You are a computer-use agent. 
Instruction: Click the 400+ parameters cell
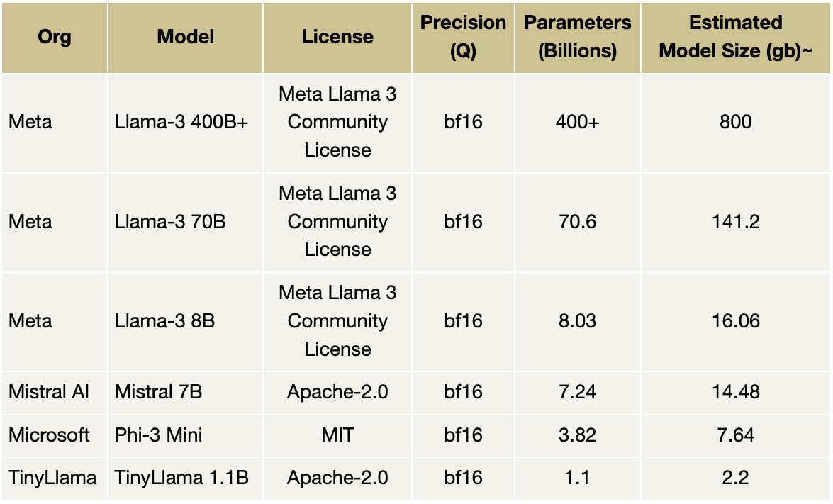click(577, 123)
